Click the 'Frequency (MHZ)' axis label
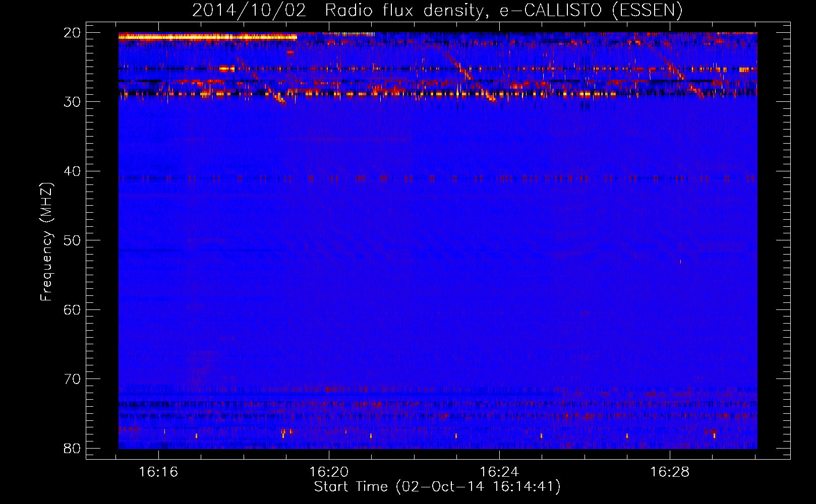This screenshot has height=504, width=816. (46, 242)
